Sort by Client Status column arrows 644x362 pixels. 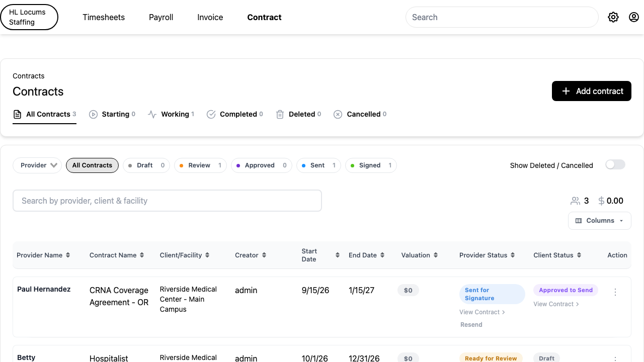click(x=579, y=255)
